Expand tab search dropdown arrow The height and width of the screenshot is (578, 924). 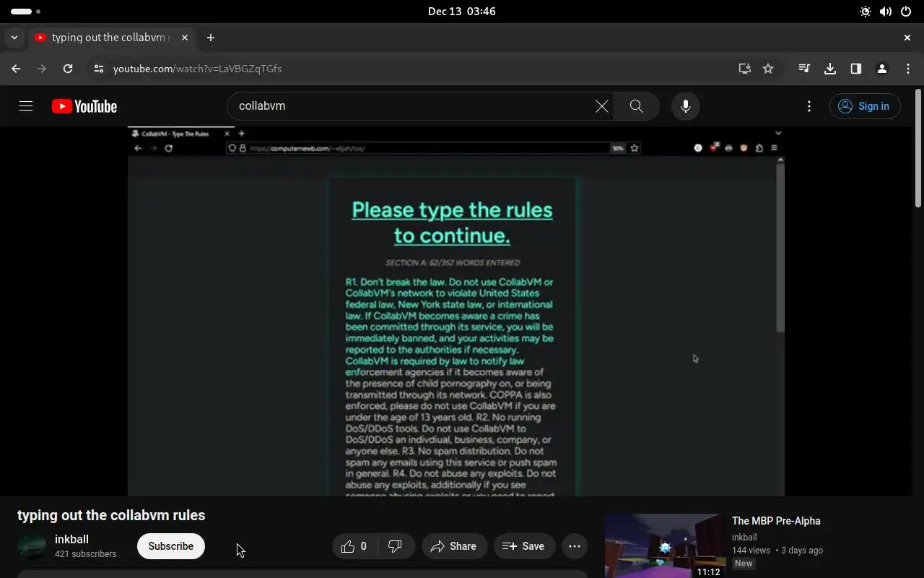pyautogui.click(x=14, y=38)
